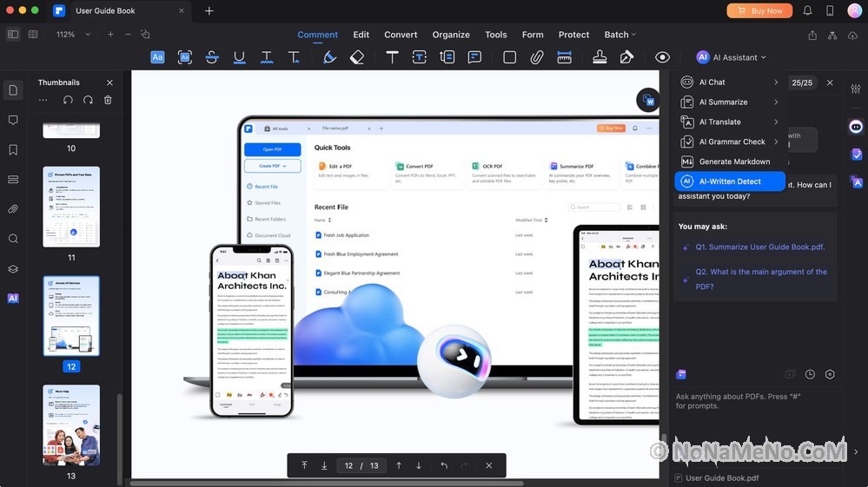Switch to the Organize tab
The image size is (868, 487).
pyautogui.click(x=451, y=35)
